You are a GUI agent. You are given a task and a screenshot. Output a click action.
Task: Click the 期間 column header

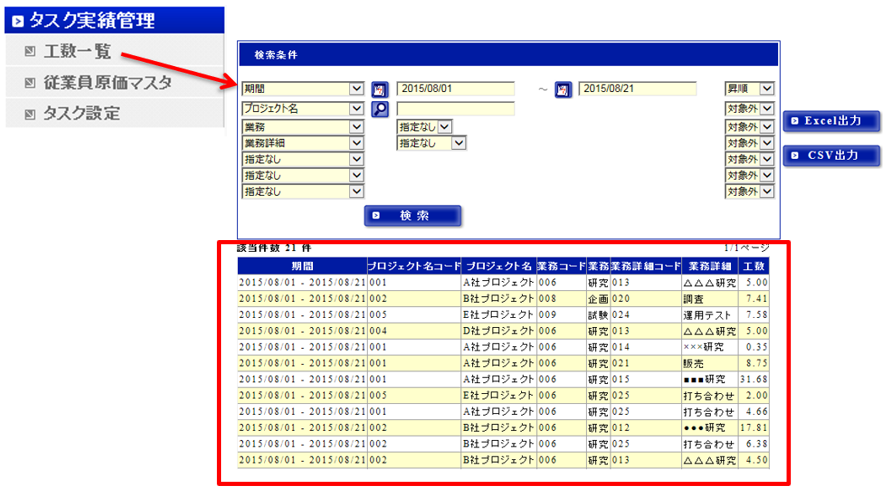pos(302,266)
